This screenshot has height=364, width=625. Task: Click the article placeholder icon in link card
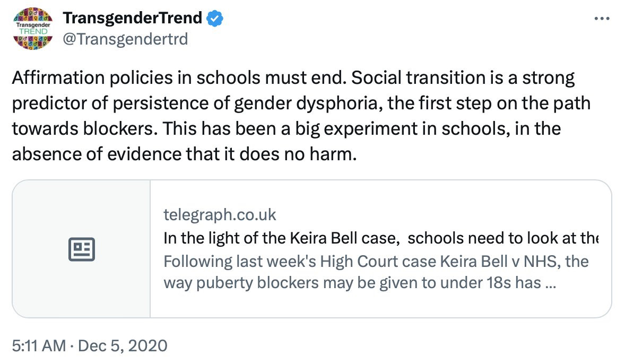(82, 249)
